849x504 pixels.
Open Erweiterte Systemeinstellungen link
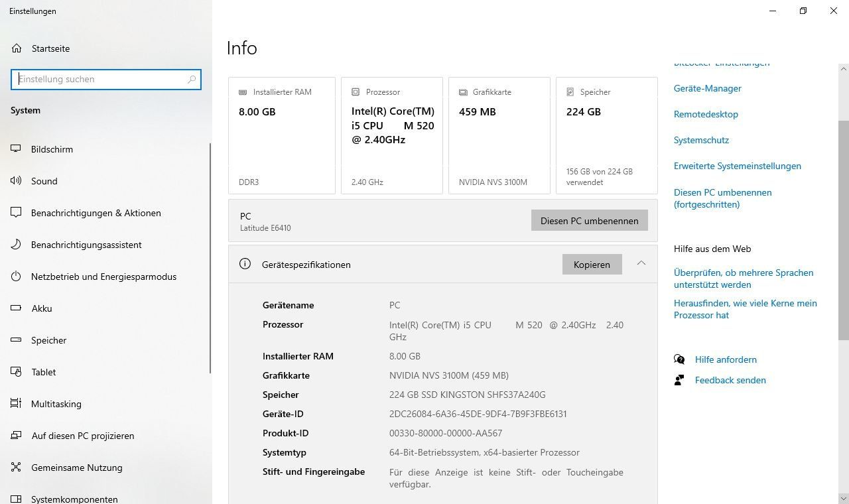pos(737,166)
